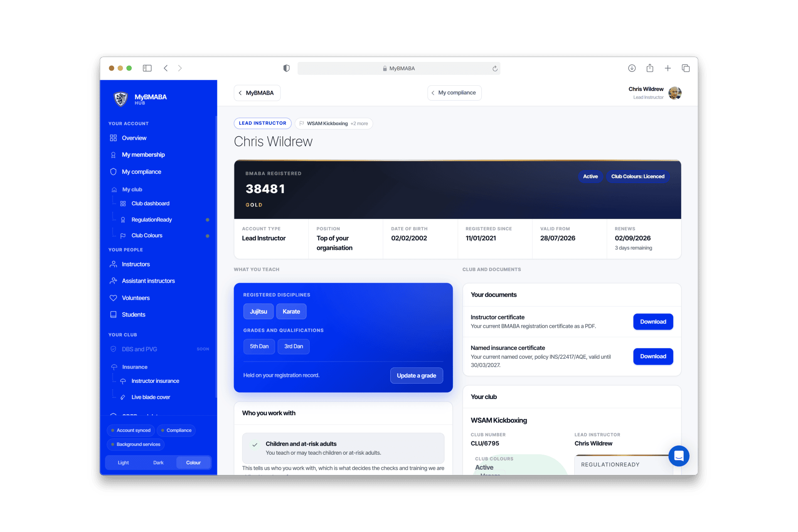This screenshot has height=532, width=798.
Task: Click the MyBMABA address bar
Action: tap(399, 69)
